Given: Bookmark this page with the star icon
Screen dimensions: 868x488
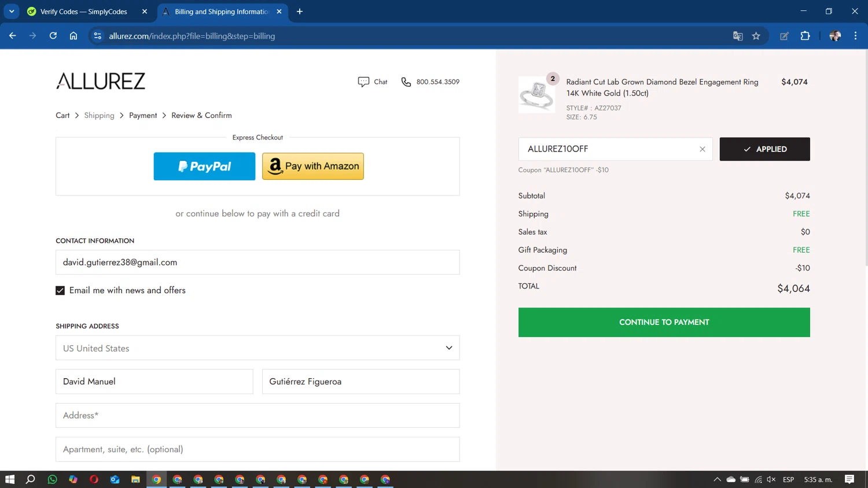Looking at the screenshot, I should (756, 36).
